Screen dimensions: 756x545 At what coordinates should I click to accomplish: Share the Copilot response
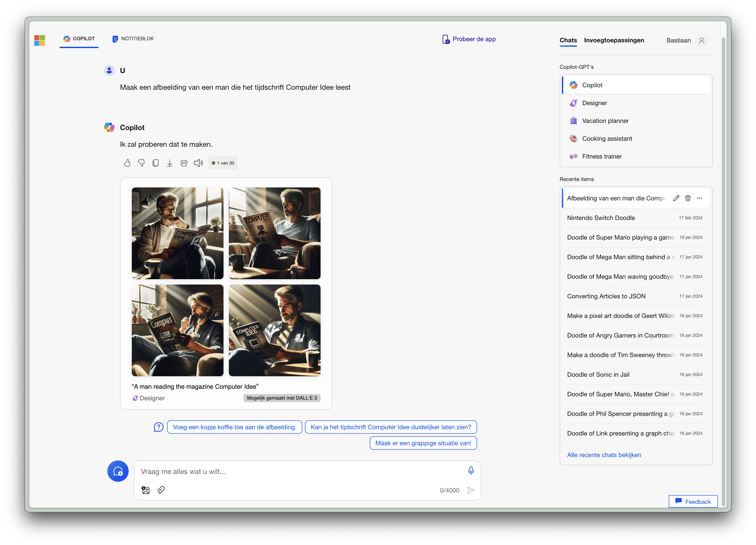(184, 163)
